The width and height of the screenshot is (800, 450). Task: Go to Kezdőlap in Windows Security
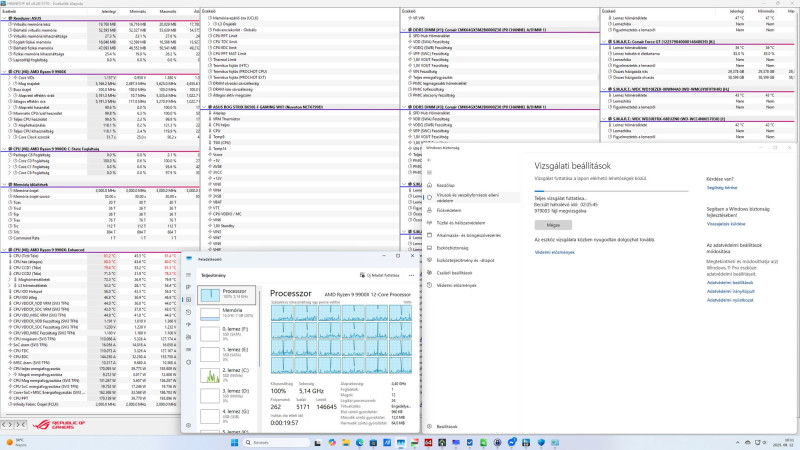[x=445, y=185]
